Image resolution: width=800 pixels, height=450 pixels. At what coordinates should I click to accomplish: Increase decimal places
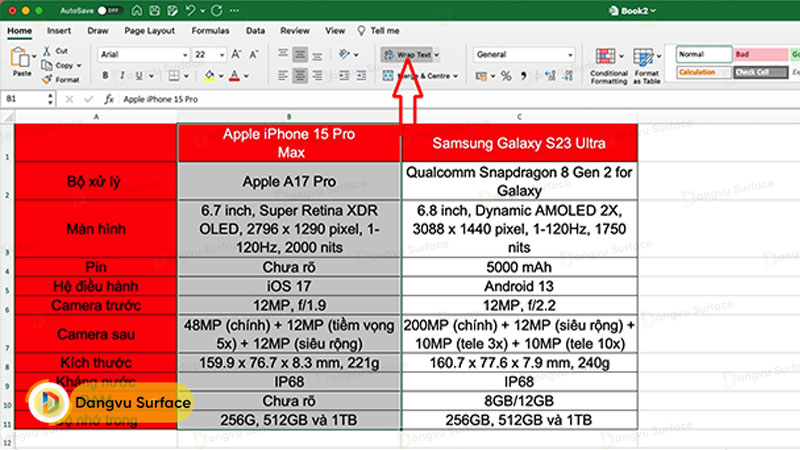tap(550, 76)
